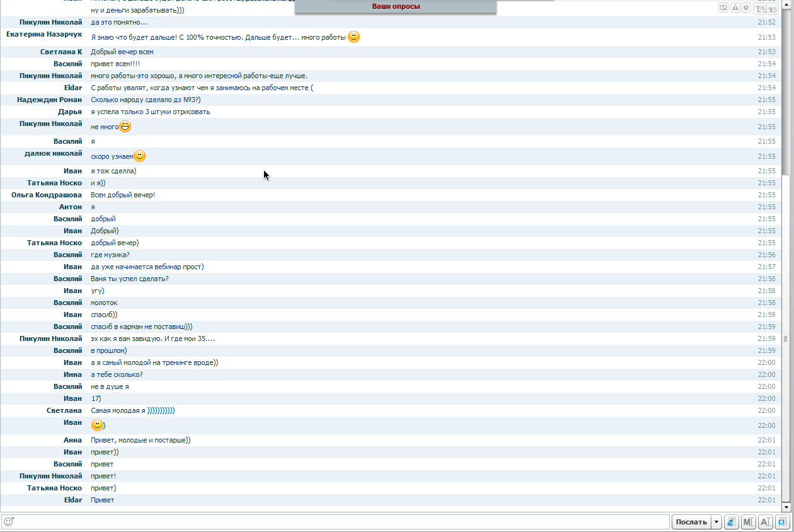Click message 'Самая молодая я'
This screenshot has height=532, width=794.
pos(118,410)
